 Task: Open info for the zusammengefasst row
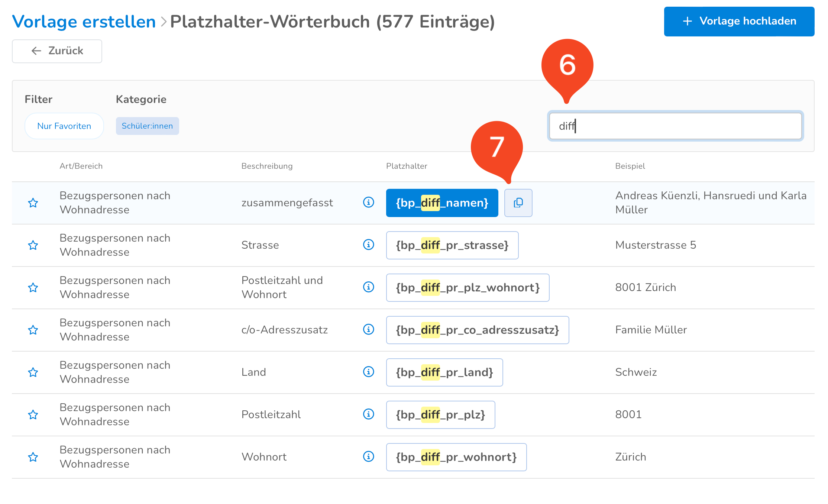368,203
